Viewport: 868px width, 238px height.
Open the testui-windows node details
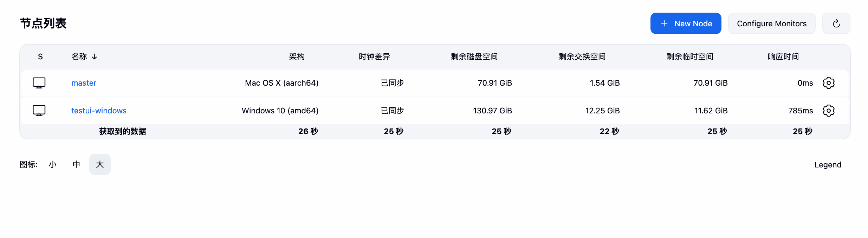99,110
